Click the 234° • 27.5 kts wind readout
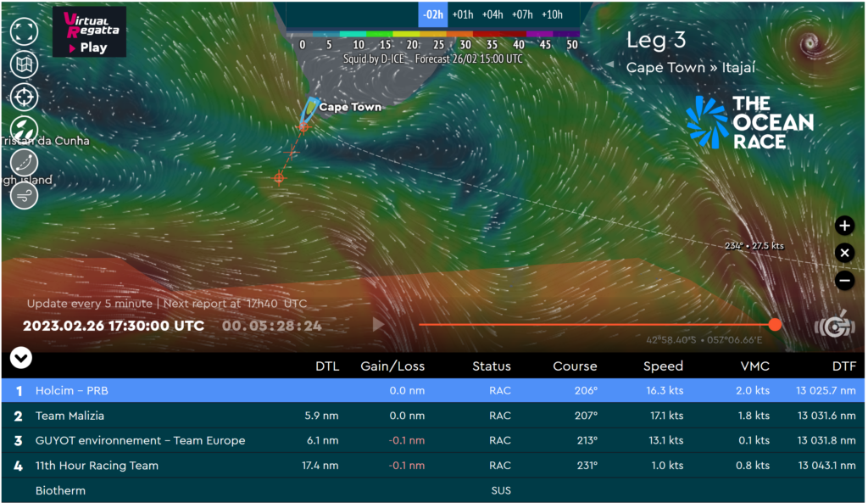Screen dimensions: 868x503 (754, 245)
